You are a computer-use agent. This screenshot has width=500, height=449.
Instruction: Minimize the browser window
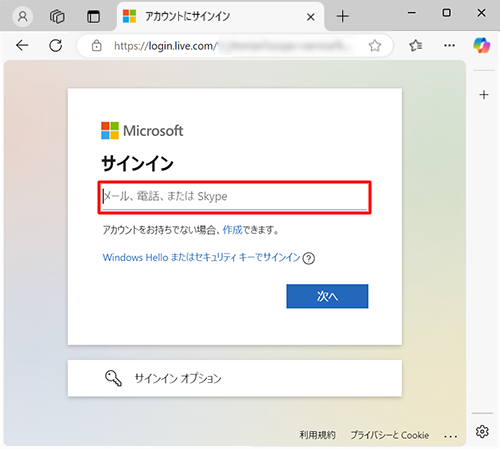click(412, 13)
